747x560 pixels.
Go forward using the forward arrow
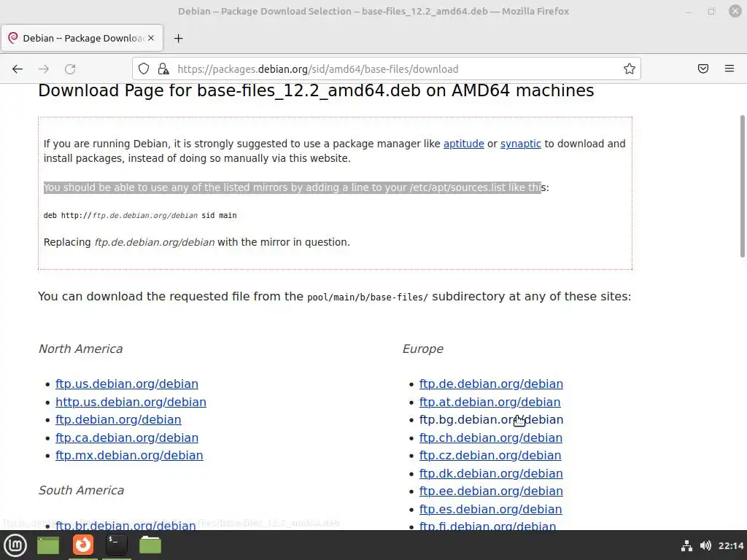(44, 69)
